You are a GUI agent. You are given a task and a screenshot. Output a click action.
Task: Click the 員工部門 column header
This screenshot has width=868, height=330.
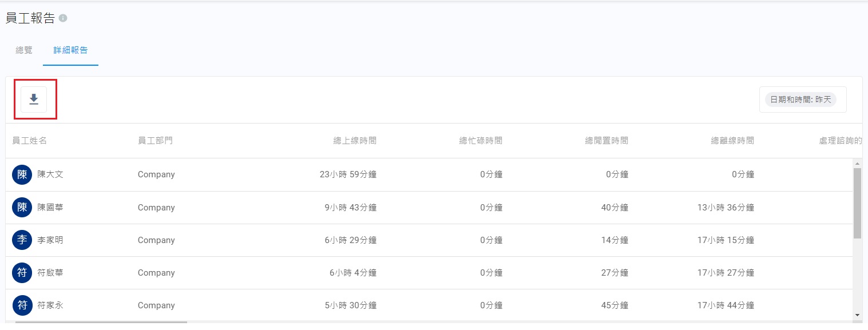click(x=155, y=141)
